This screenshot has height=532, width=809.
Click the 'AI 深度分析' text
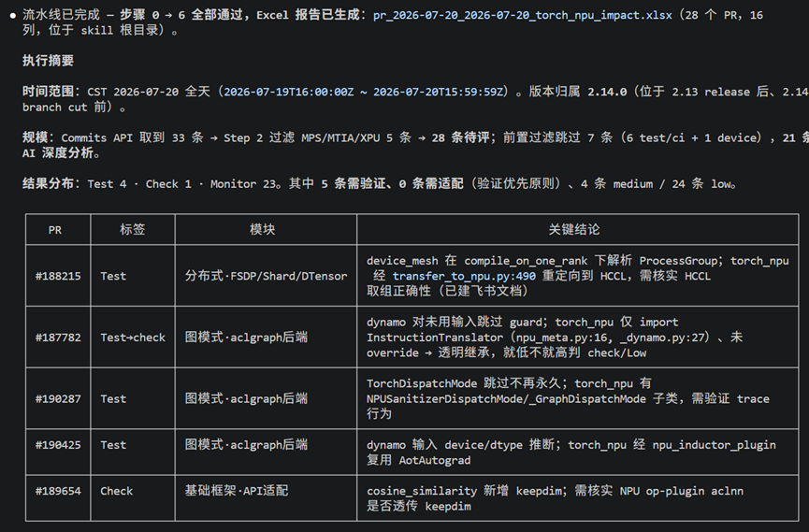pos(58,153)
